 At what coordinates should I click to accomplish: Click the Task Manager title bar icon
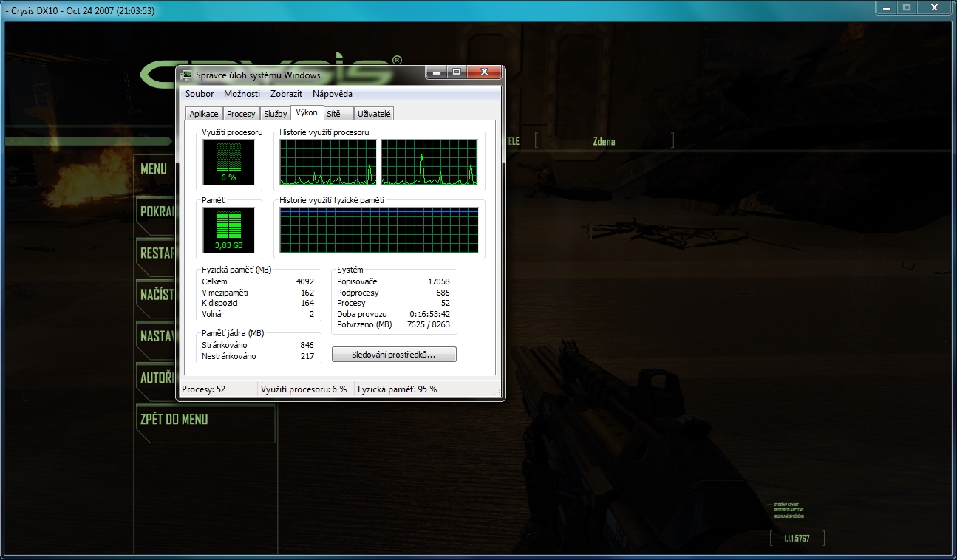pyautogui.click(x=186, y=75)
